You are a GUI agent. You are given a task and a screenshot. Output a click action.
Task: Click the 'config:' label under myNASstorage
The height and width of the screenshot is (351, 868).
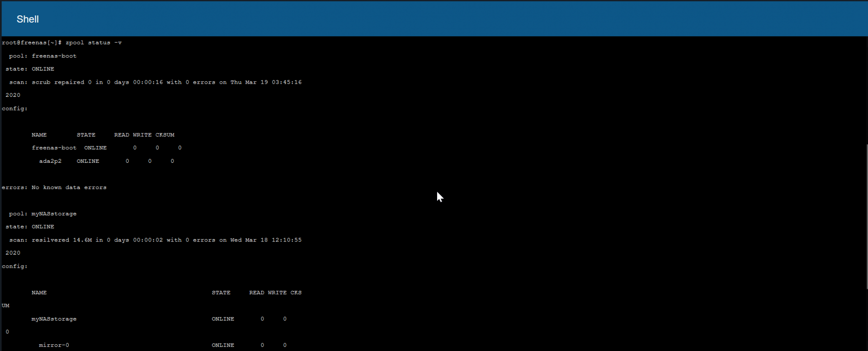pyautogui.click(x=15, y=266)
